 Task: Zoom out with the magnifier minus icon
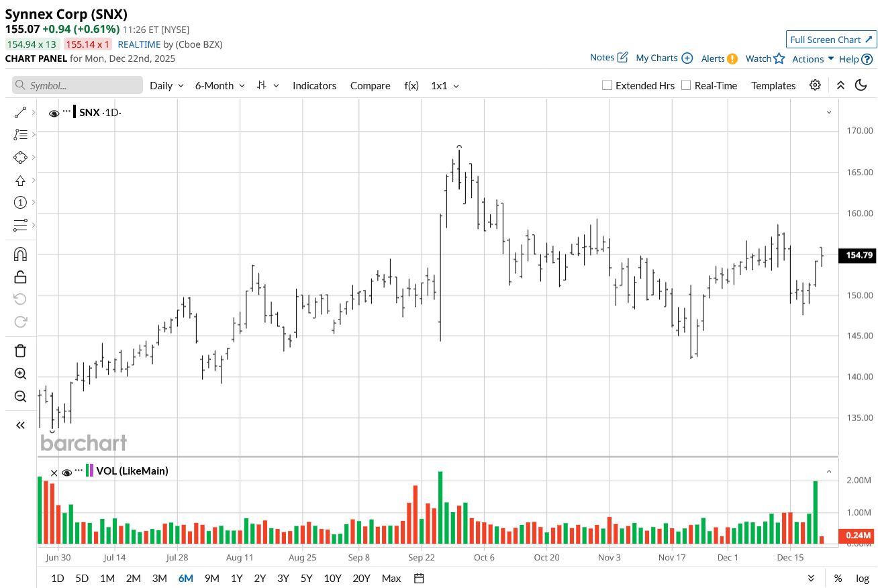coord(20,397)
